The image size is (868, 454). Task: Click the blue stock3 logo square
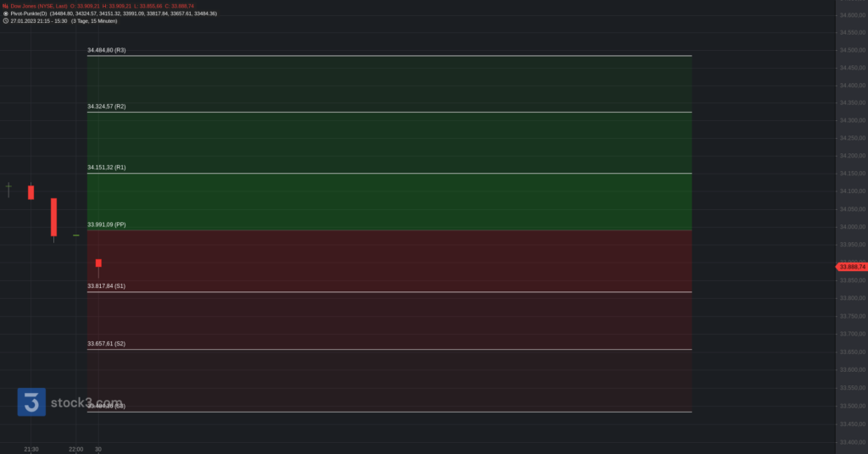(31, 402)
